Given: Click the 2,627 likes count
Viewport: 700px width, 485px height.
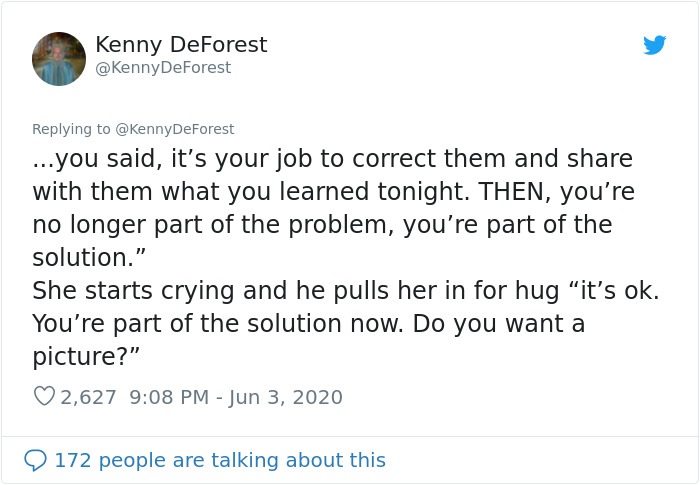Looking at the screenshot, I should point(89,397).
